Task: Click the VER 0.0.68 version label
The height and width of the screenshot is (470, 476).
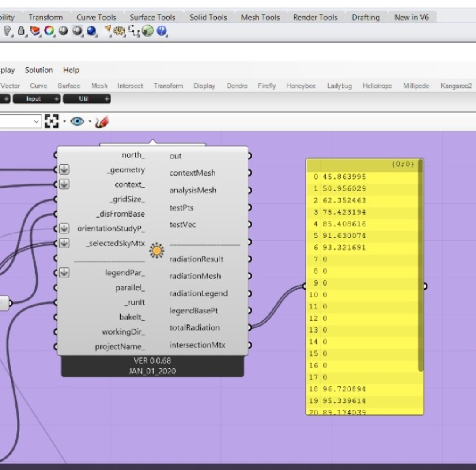Action: (152, 361)
